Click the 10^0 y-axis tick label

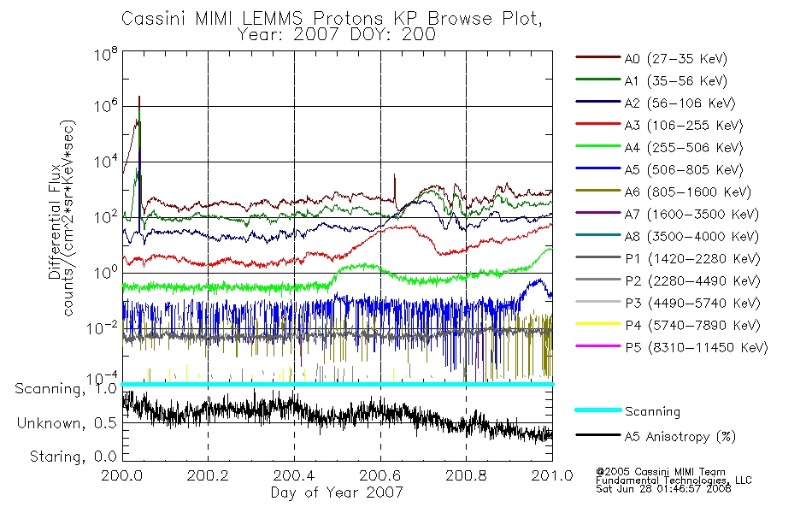tap(106, 273)
